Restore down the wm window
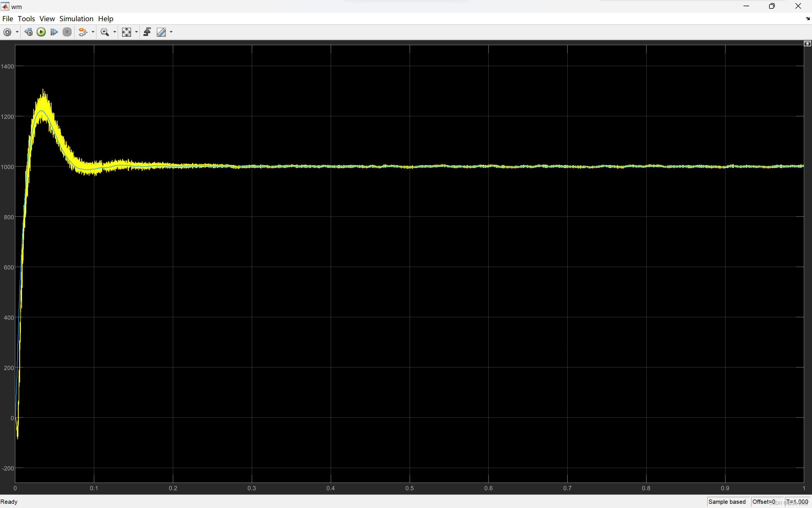The image size is (812, 508). [772, 6]
